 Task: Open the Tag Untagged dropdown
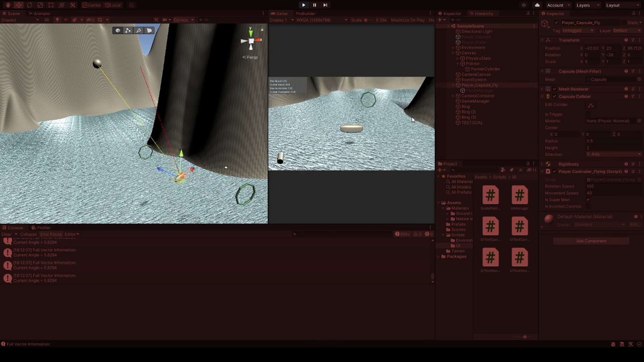578,31
